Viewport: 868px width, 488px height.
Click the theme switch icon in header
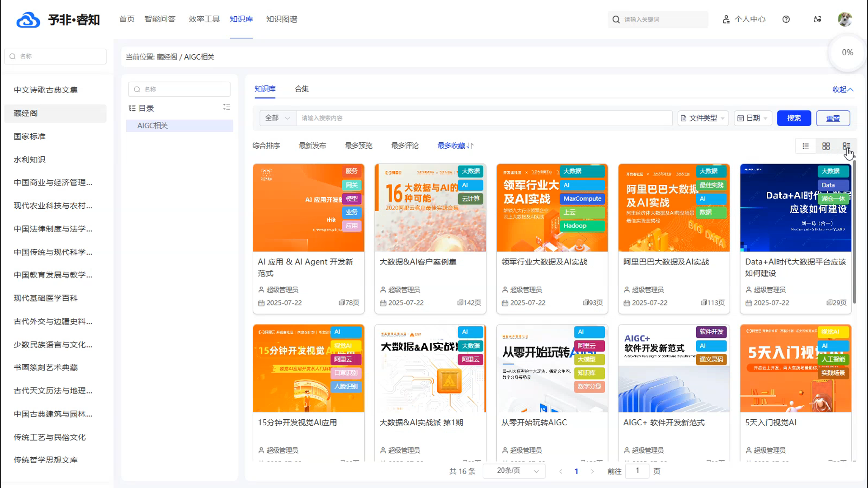tap(817, 19)
